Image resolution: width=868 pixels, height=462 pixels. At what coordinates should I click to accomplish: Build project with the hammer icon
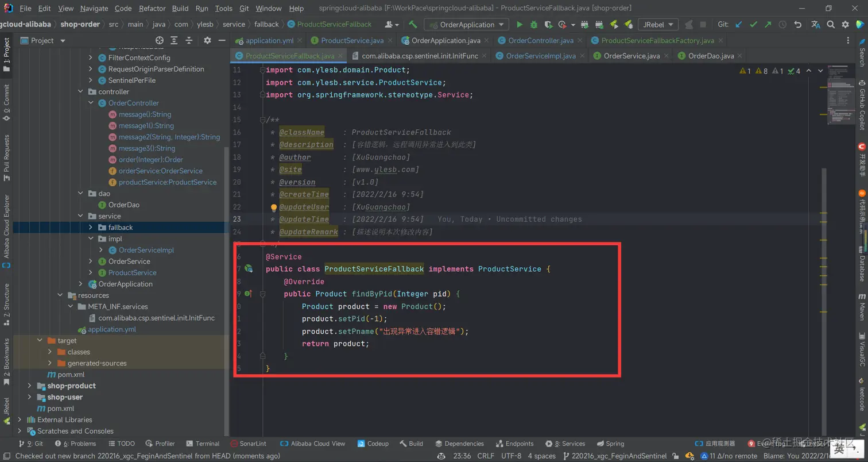(x=413, y=25)
